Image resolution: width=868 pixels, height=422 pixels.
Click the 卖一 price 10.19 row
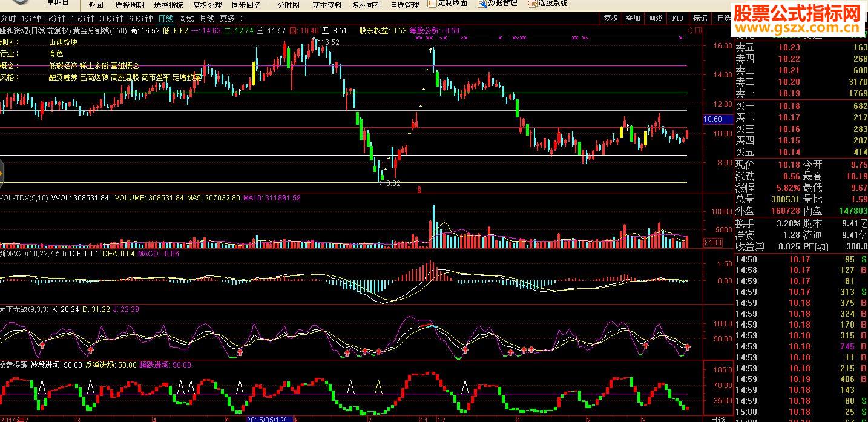801,93
